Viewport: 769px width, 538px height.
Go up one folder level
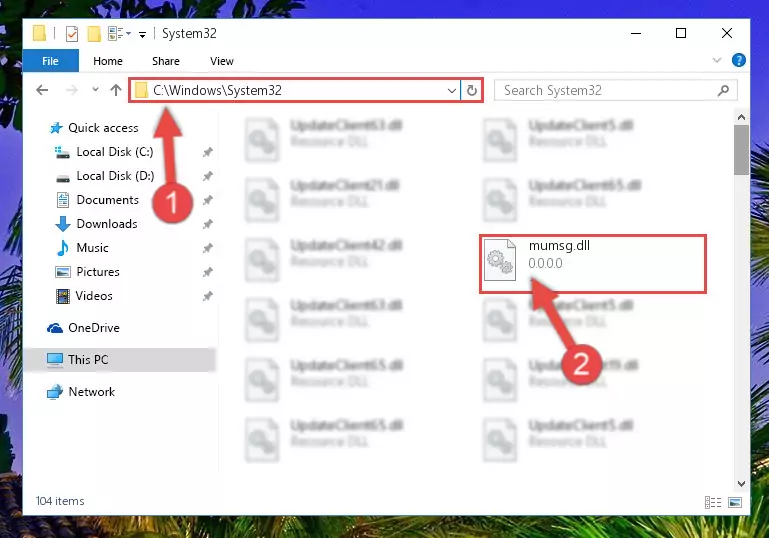116,90
